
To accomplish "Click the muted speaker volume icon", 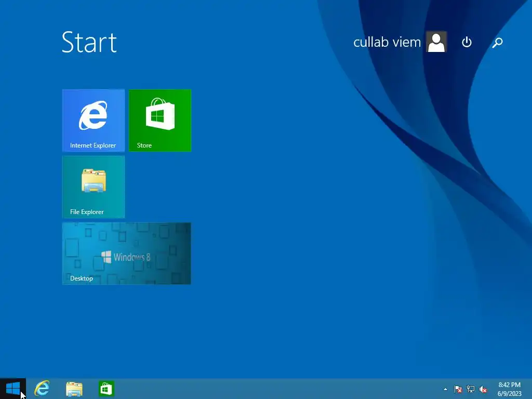I will [x=483, y=389].
